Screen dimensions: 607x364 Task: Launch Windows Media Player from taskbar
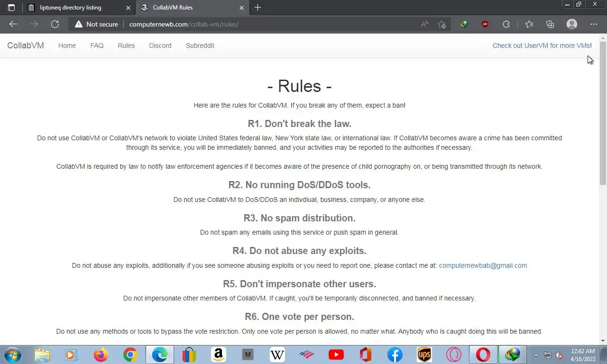click(71, 355)
